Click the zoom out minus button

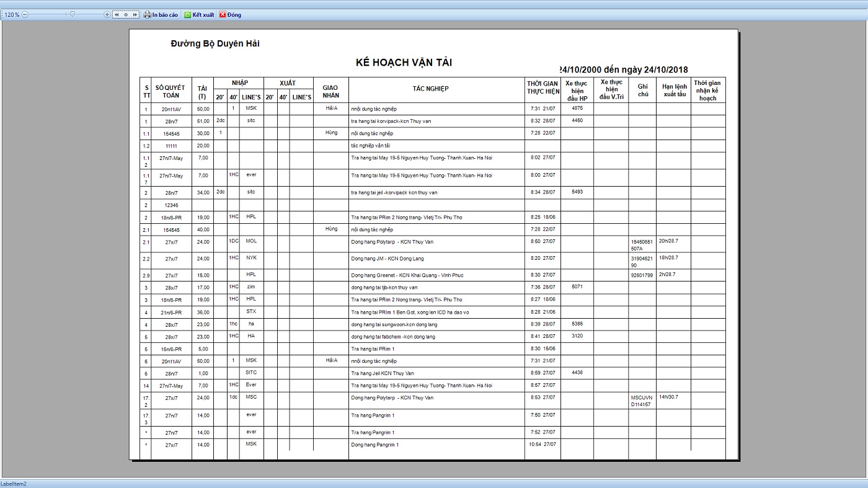[x=25, y=14]
